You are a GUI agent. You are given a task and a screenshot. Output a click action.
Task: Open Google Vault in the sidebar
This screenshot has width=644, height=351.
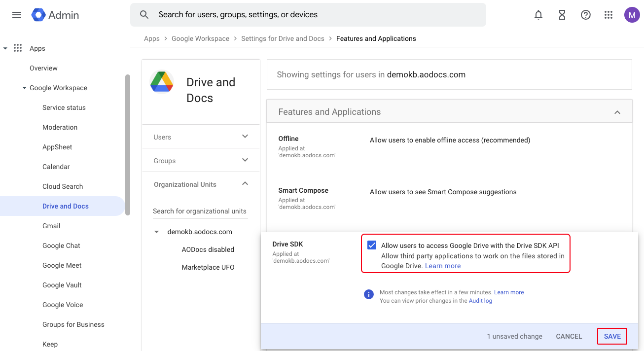click(x=62, y=285)
